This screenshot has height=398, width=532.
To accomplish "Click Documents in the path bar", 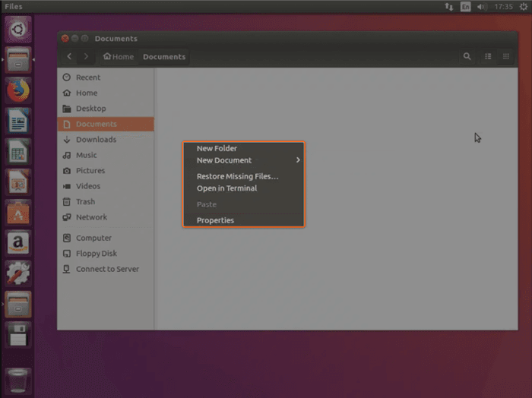I will 164,57.
